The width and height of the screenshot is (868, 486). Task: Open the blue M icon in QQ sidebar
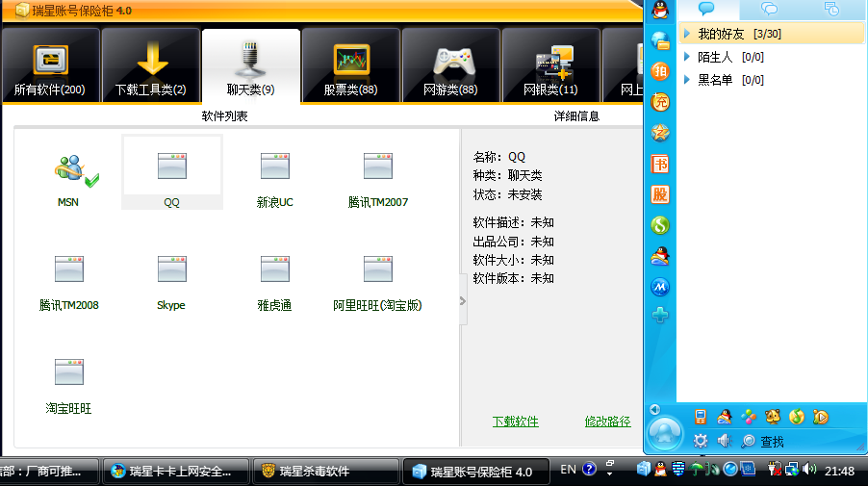tap(660, 287)
